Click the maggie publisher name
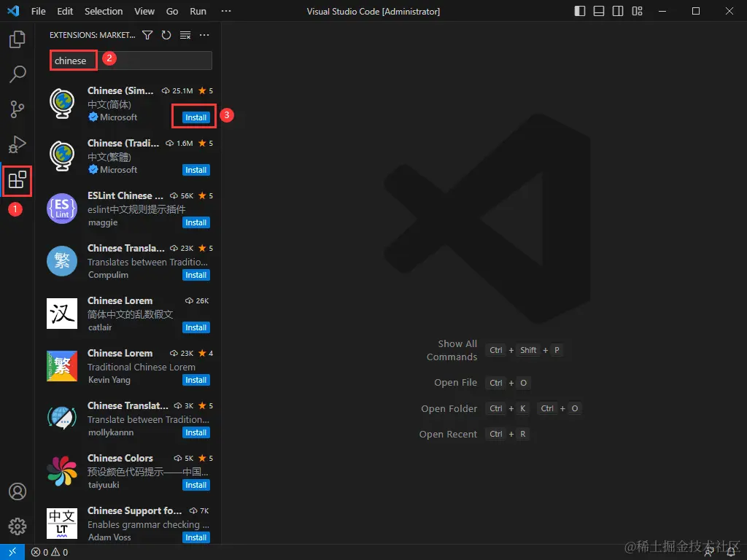Viewport: 747px width, 560px height. coord(103,222)
